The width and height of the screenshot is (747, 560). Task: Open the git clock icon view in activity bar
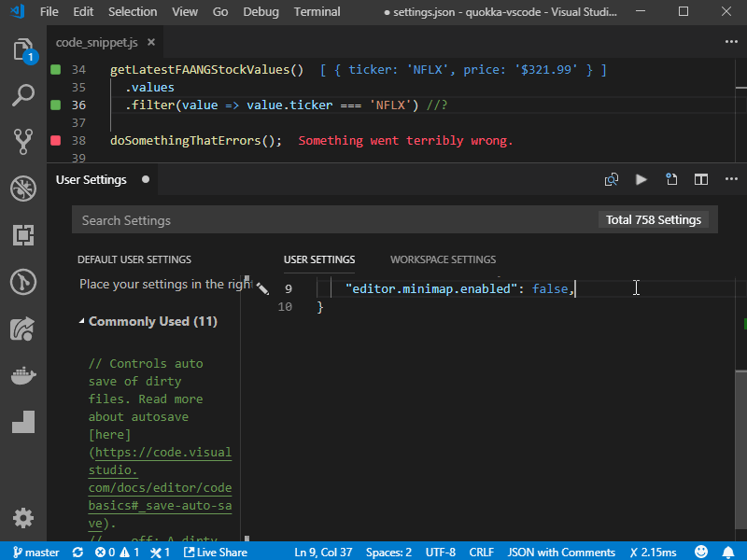(23, 282)
